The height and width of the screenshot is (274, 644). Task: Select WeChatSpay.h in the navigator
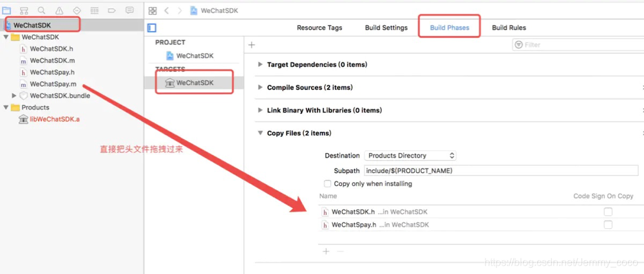click(52, 73)
